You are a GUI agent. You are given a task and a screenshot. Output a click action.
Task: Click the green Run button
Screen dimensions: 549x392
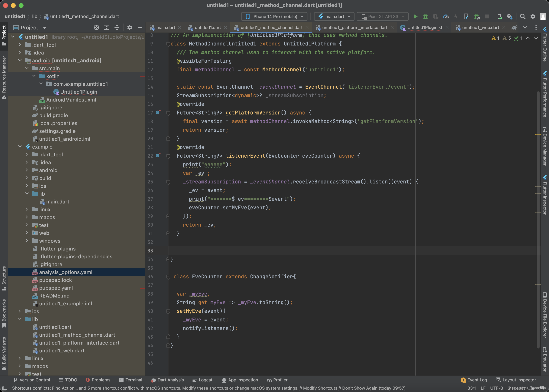[415, 16]
